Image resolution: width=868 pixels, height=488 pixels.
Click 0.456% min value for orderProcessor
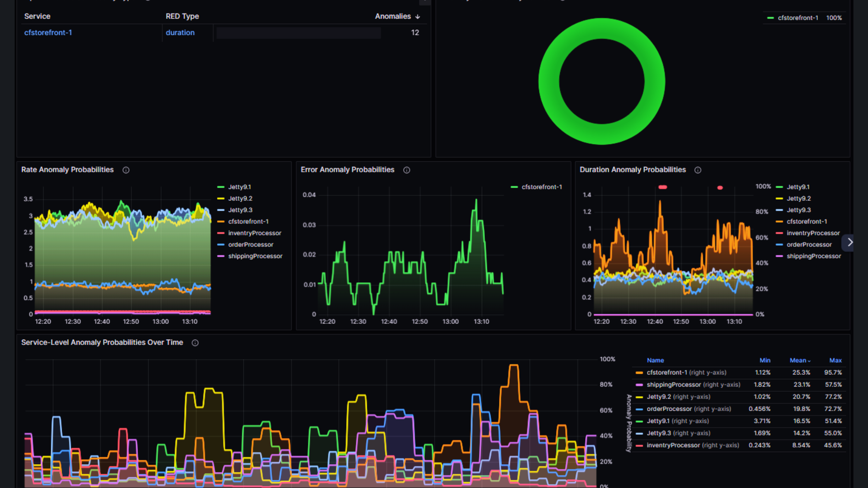pos(759,409)
